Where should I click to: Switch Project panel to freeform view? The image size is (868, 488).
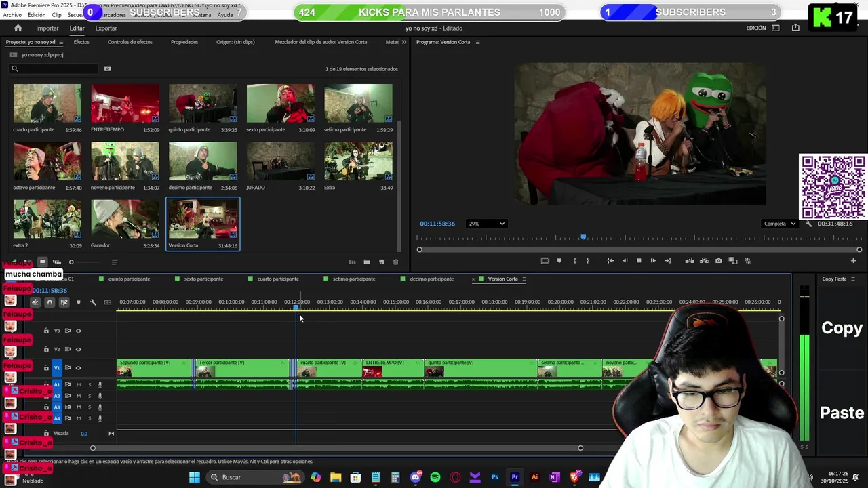click(x=57, y=262)
